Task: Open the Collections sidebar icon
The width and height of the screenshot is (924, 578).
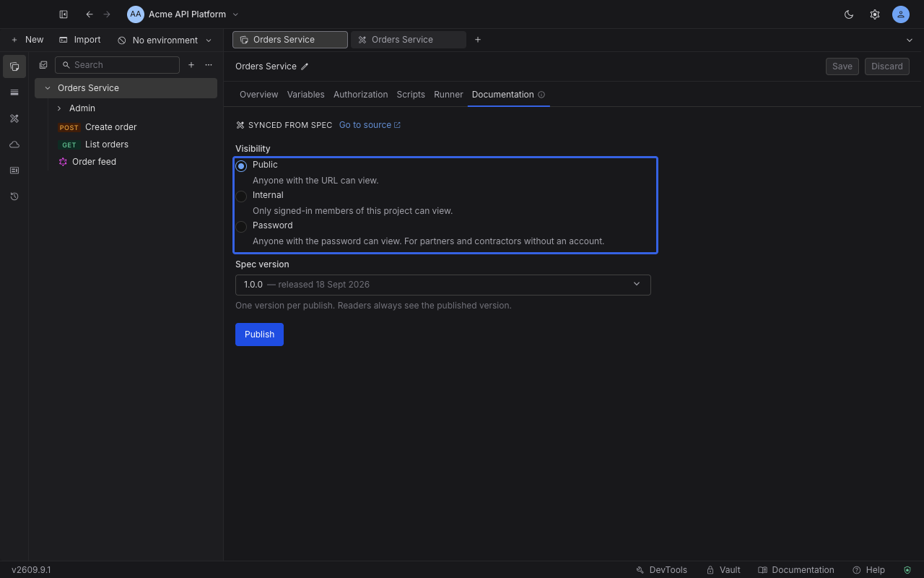Action: click(x=14, y=66)
